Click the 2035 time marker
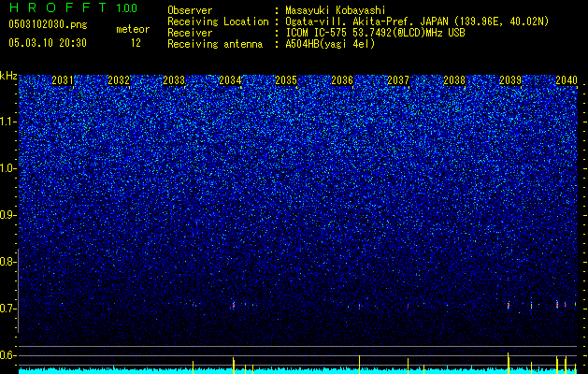The image size is (588, 374). [286, 80]
